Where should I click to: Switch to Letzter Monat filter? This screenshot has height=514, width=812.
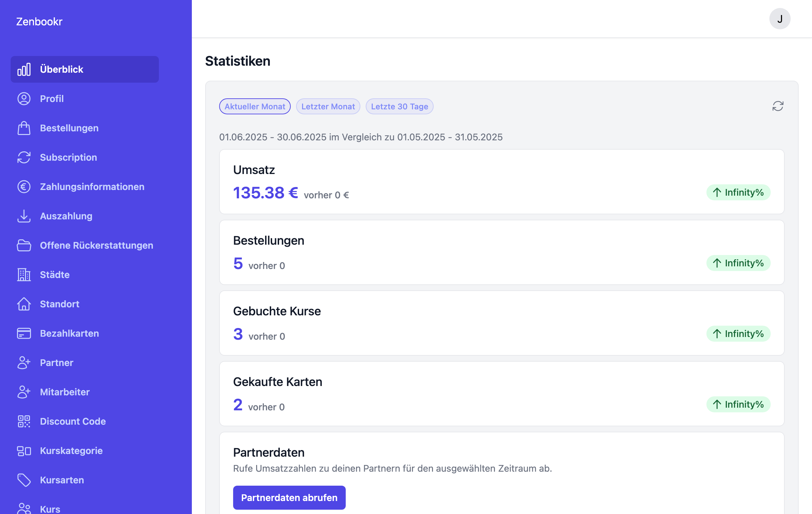point(328,106)
